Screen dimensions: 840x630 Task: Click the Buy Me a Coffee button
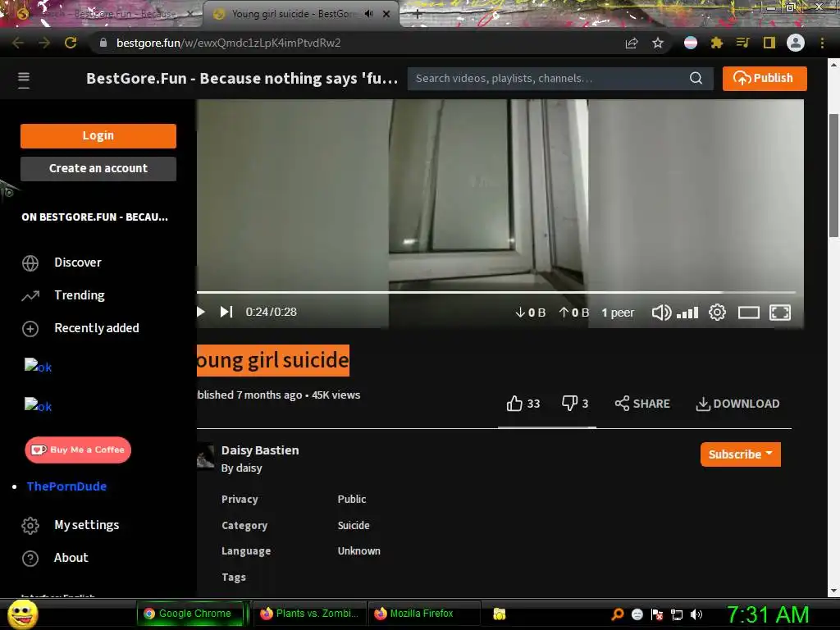point(78,450)
